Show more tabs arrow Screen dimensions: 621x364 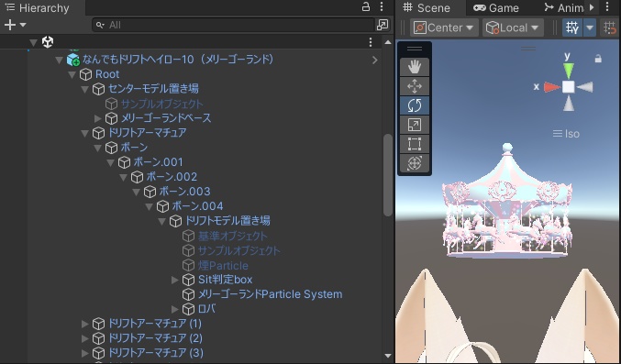tap(592, 7)
